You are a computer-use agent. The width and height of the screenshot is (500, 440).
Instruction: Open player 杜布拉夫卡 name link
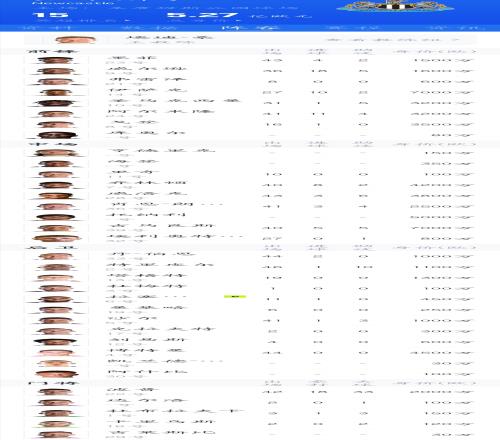pos(176,411)
